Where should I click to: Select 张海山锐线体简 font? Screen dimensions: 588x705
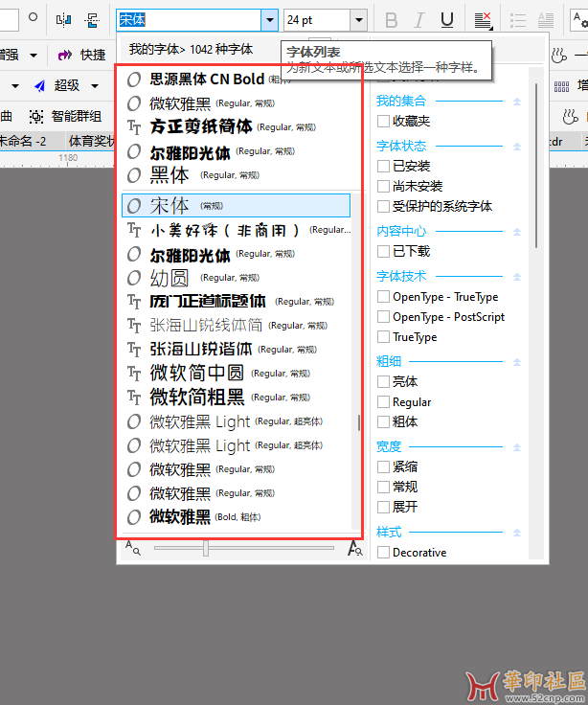[x=237, y=326]
